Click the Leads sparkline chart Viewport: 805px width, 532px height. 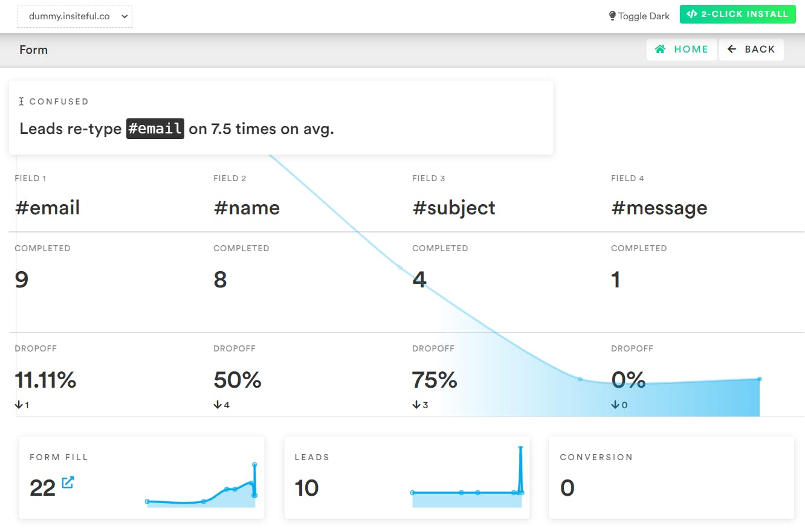[x=467, y=483]
